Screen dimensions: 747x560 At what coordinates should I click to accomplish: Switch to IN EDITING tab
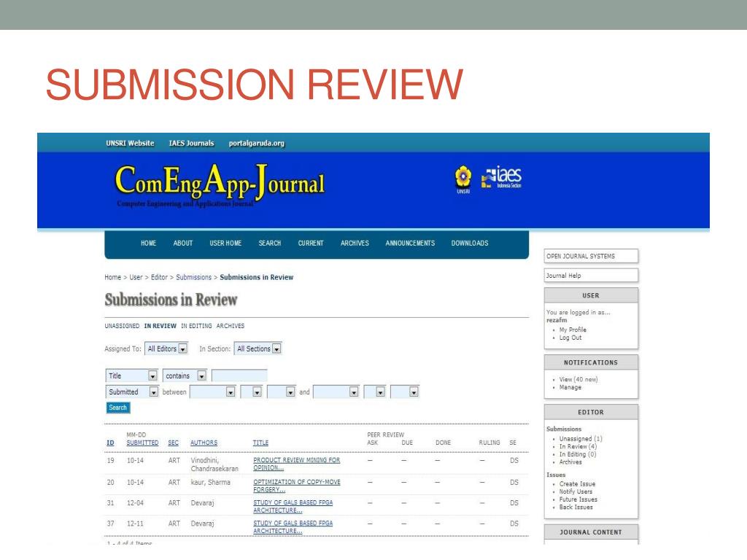pyautogui.click(x=196, y=326)
